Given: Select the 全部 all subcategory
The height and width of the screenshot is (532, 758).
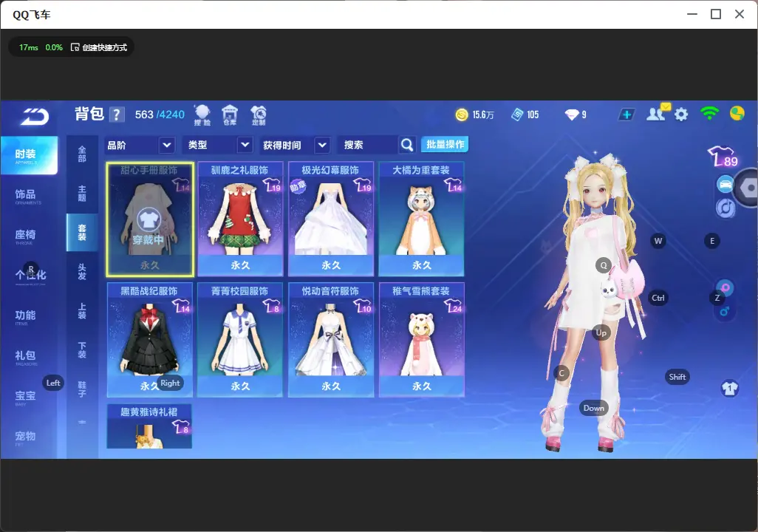Looking at the screenshot, I should tap(82, 154).
